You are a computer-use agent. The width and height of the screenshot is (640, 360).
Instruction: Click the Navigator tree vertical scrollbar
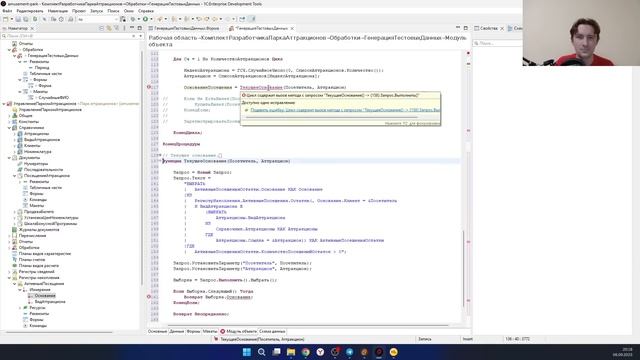(x=142, y=167)
